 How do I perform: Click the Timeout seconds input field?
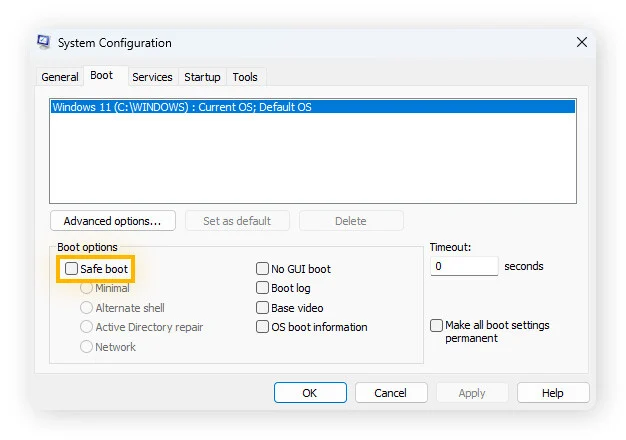pyautogui.click(x=464, y=267)
